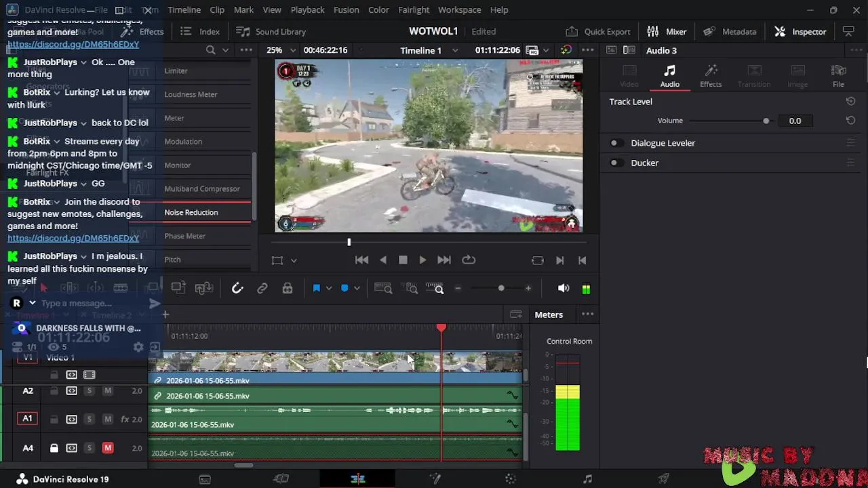The image size is (868, 488).
Task: Solo track A1 with S button
Action: 89,420
